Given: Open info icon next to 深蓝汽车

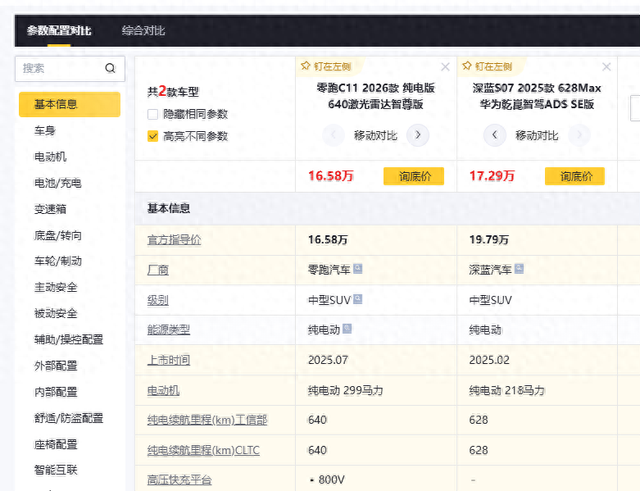Looking at the screenshot, I should click(519, 269).
